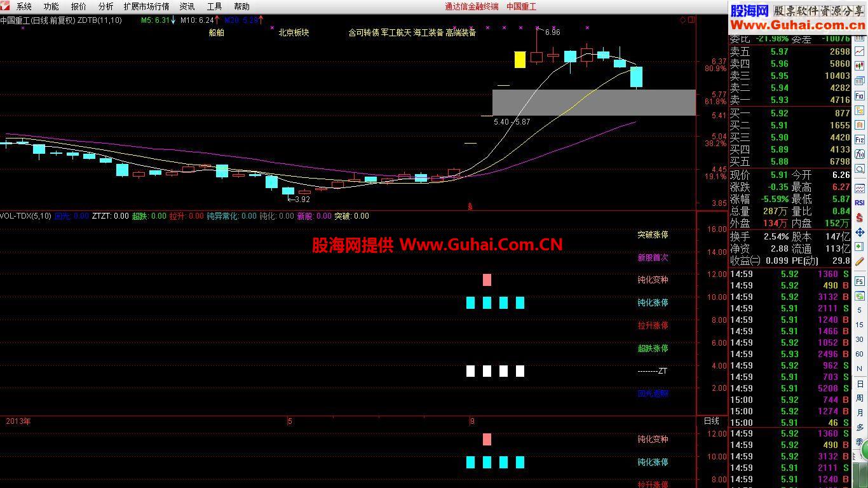Click the tree structure icon in sidebar

(860, 111)
